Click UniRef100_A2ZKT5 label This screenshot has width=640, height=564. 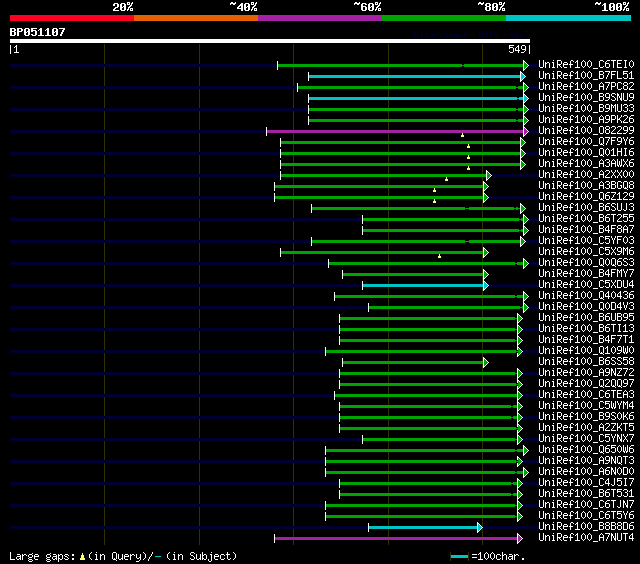[586, 428]
